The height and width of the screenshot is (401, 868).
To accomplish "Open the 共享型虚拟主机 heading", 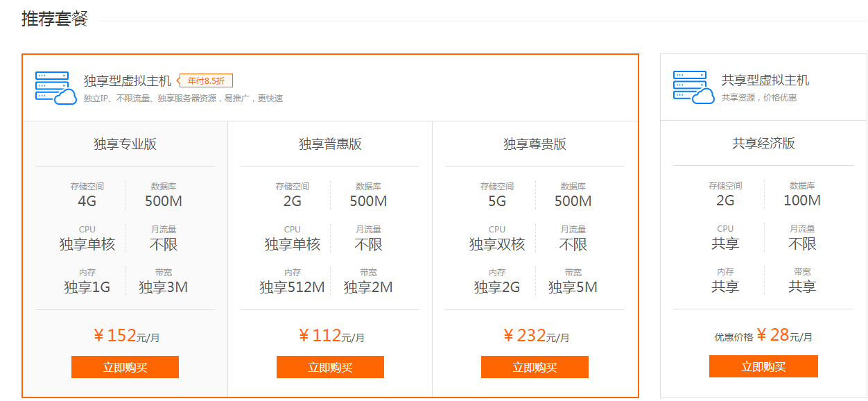I will [x=765, y=80].
